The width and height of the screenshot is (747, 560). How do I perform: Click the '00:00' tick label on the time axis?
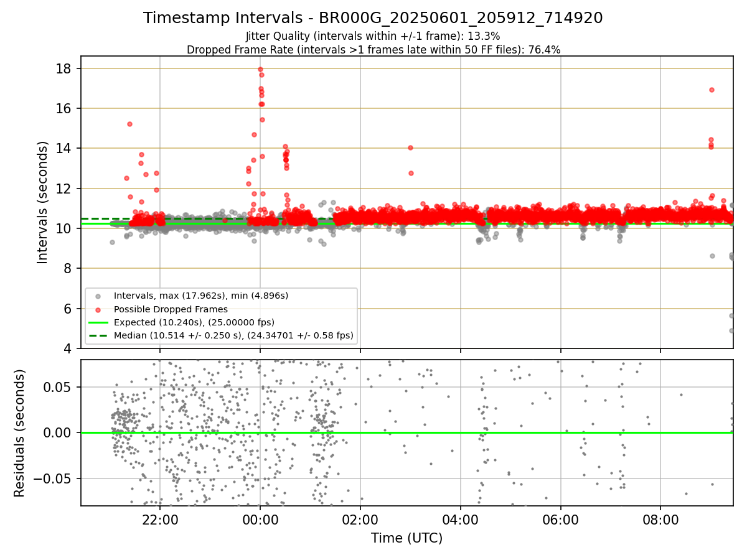click(260, 519)
